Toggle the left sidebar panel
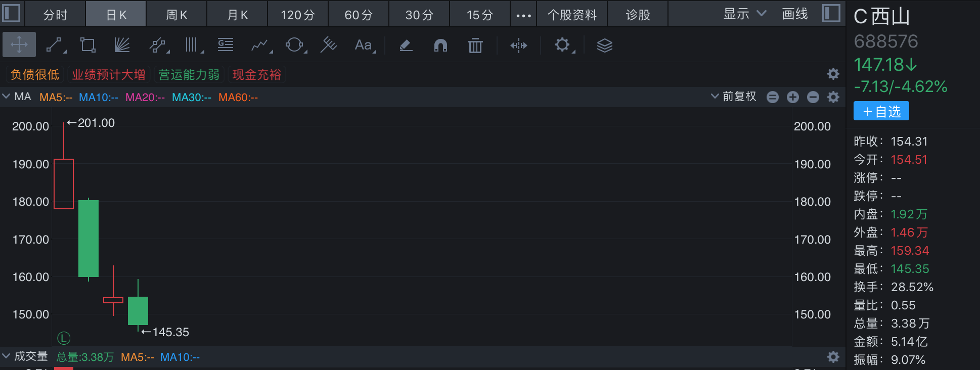 pyautogui.click(x=11, y=13)
